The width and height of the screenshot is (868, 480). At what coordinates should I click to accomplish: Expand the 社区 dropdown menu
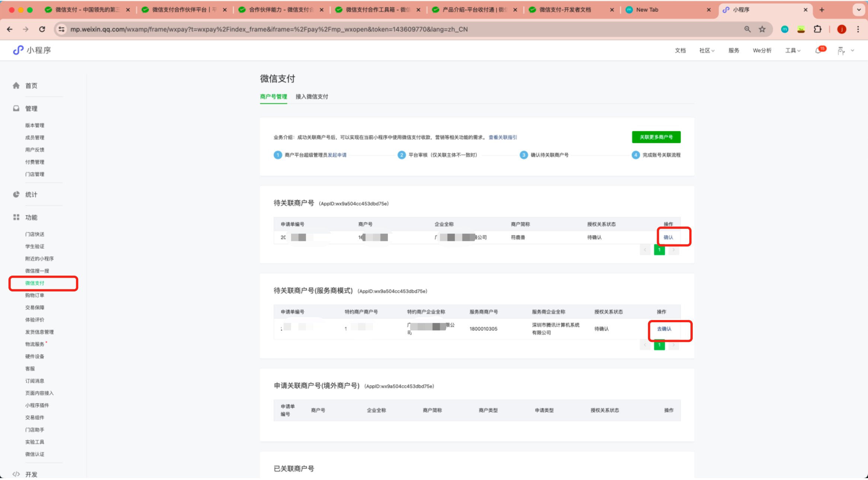point(706,51)
